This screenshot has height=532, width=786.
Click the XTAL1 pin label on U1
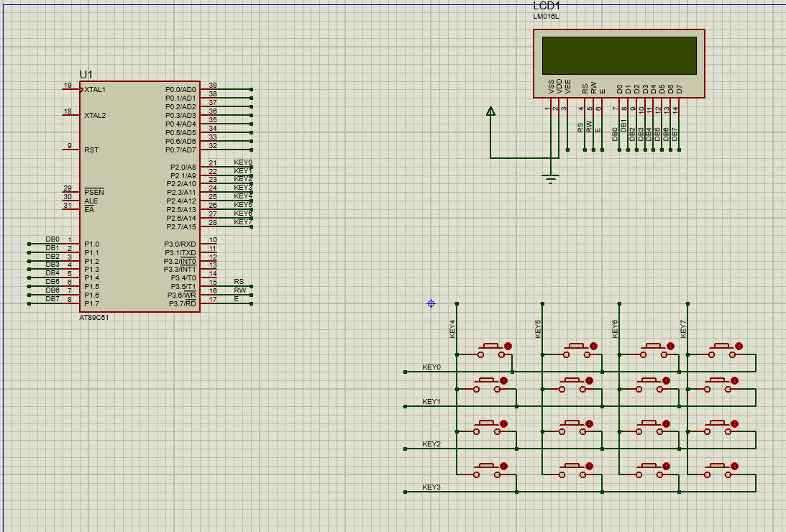pyautogui.click(x=95, y=90)
